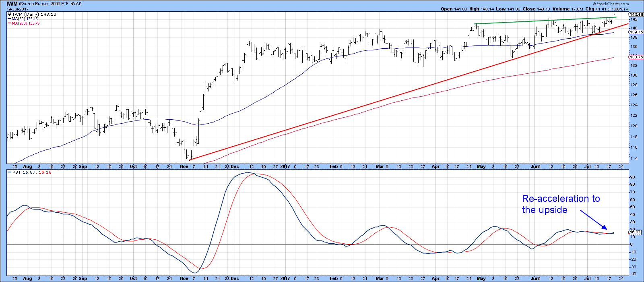Click the red MA(200) legend color marker
Screen dimensions: 644x282
click(x=9, y=23)
